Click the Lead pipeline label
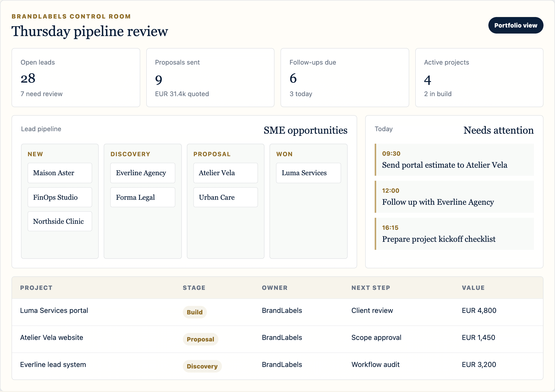Image resolution: width=555 pixels, height=392 pixels. [x=41, y=129]
